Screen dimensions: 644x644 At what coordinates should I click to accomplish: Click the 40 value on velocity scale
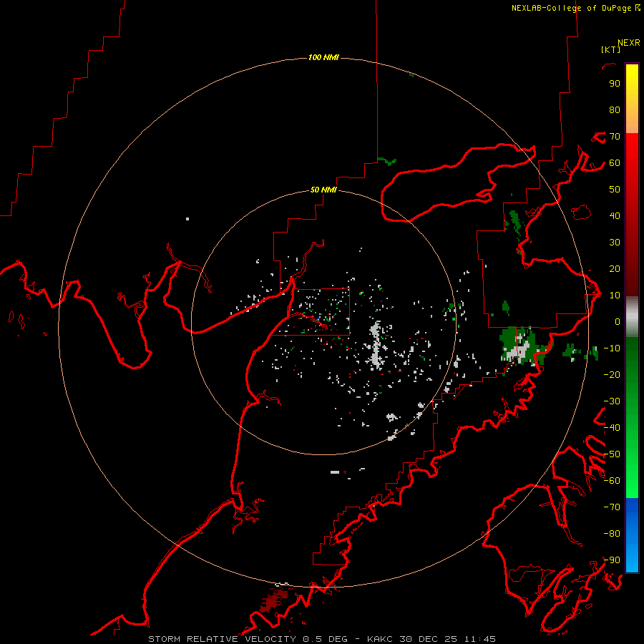tap(615, 216)
